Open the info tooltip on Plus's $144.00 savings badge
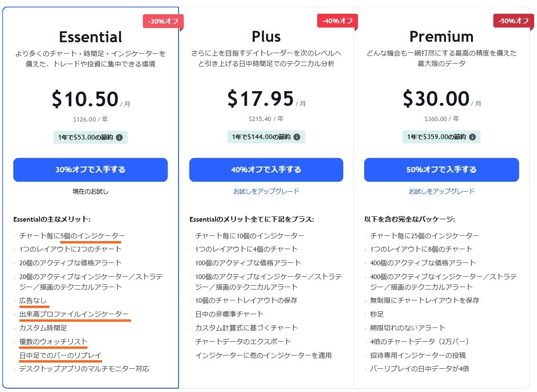Screen dimensions: 537x392 pyautogui.click(x=298, y=137)
